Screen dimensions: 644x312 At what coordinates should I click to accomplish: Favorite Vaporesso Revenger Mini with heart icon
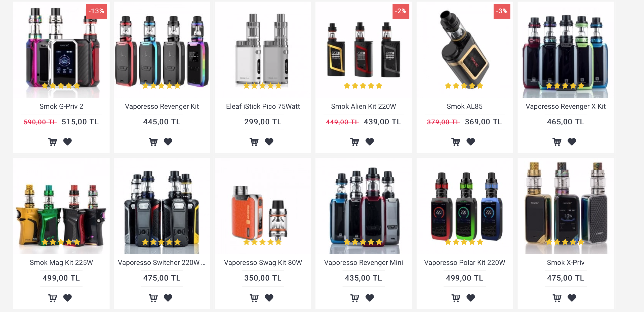(x=370, y=298)
